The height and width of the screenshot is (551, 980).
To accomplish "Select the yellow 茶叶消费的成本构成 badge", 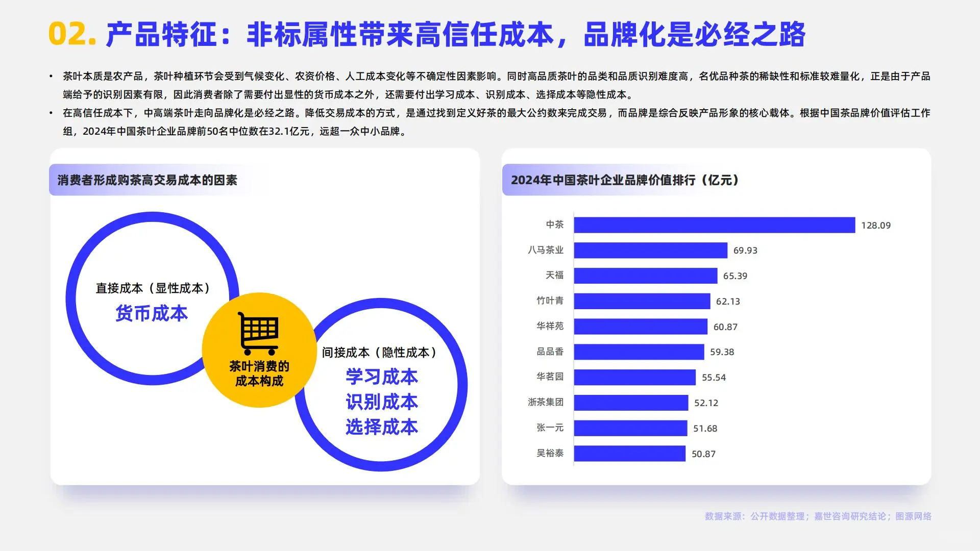I will (260, 372).
